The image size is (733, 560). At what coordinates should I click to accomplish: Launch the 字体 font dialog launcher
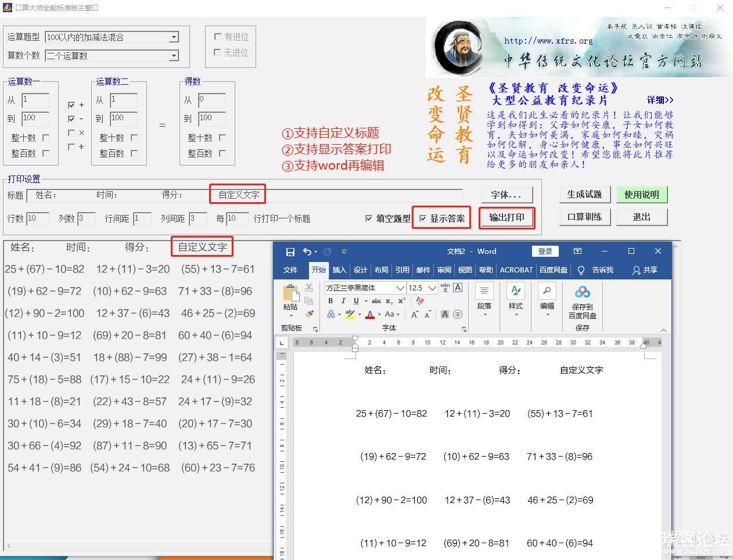point(464,329)
